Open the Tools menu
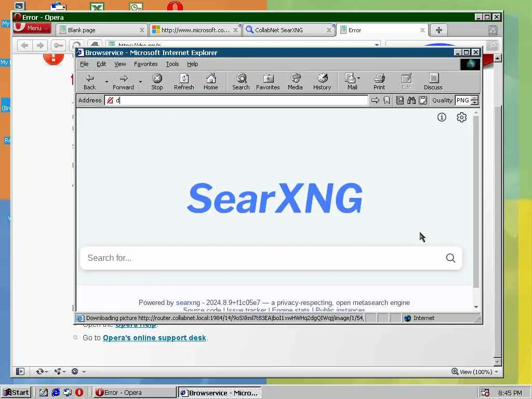The height and width of the screenshot is (399, 532). [x=172, y=64]
